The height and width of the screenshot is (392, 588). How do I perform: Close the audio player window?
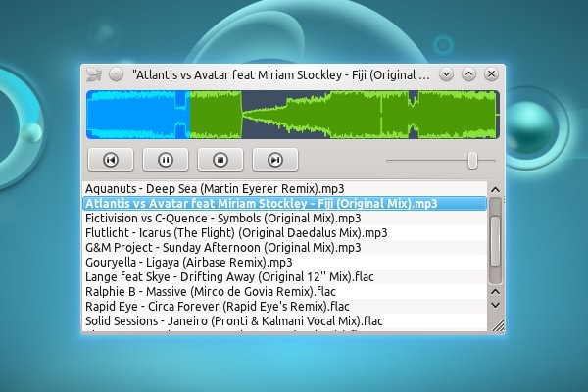[491, 73]
